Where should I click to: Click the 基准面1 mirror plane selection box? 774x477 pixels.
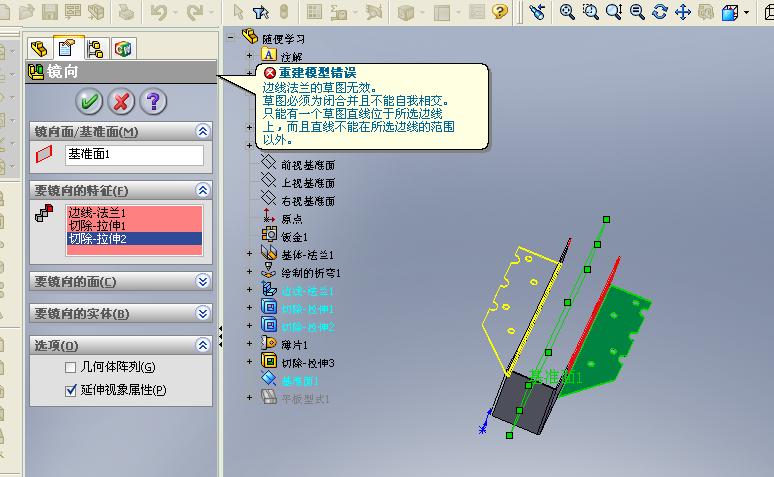tap(134, 155)
